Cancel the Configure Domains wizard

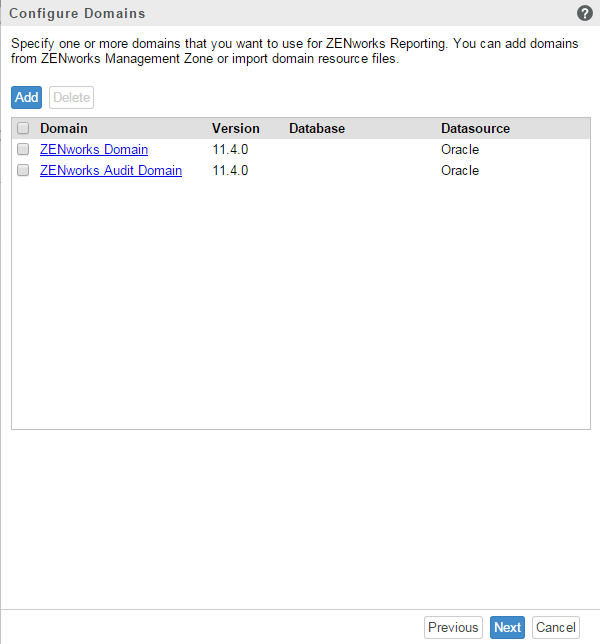pyautogui.click(x=556, y=628)
